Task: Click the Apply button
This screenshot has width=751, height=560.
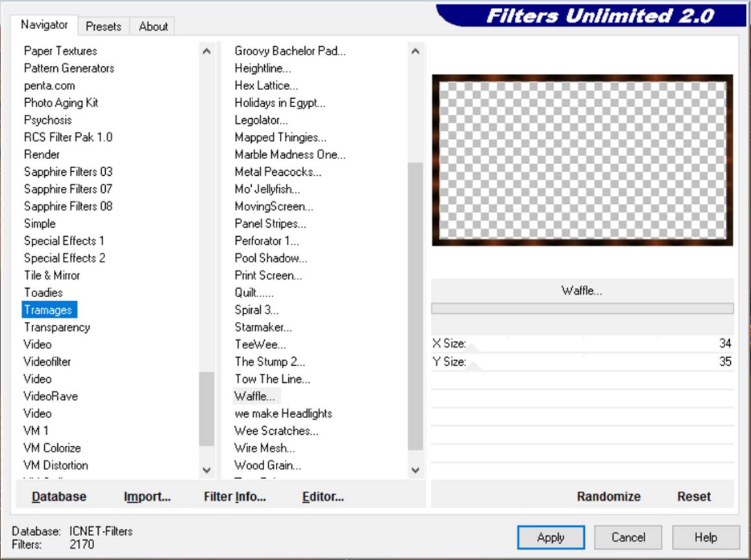Action: [550, 537]
